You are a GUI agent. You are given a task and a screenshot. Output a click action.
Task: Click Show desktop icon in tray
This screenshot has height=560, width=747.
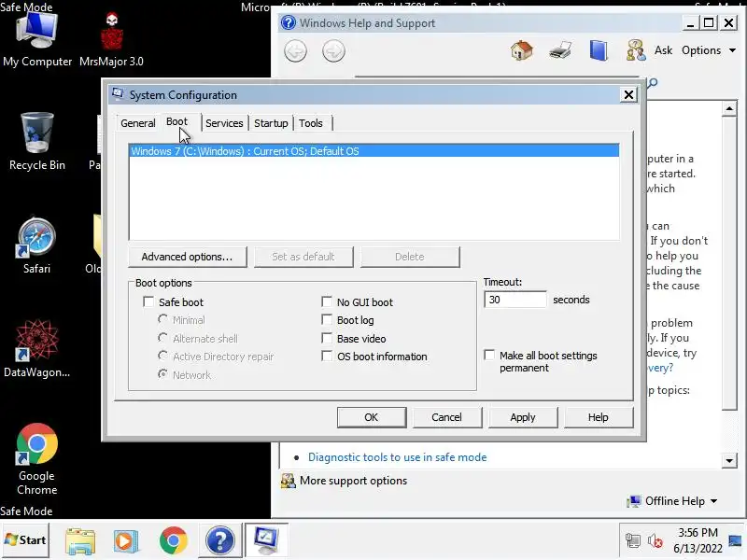[x=735, y=541]
